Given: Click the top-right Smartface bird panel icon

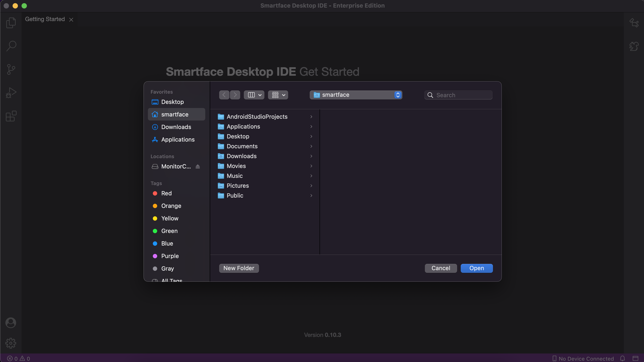Looking at the screenshot, I should coord(634,23).
